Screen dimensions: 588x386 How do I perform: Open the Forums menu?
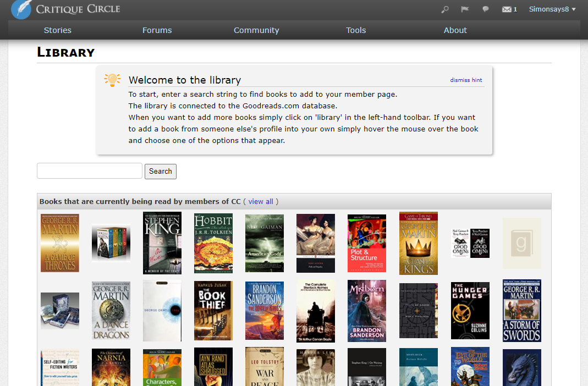click(157, 30)
